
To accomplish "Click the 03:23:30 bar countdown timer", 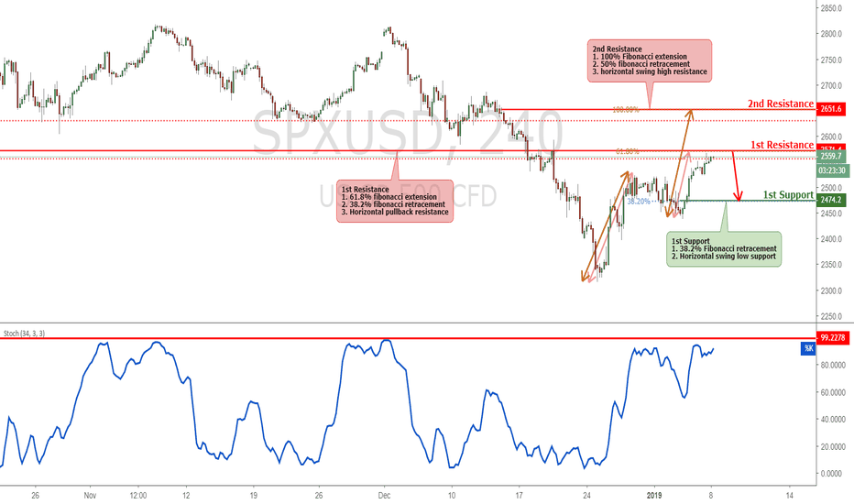I will point(833,171).
